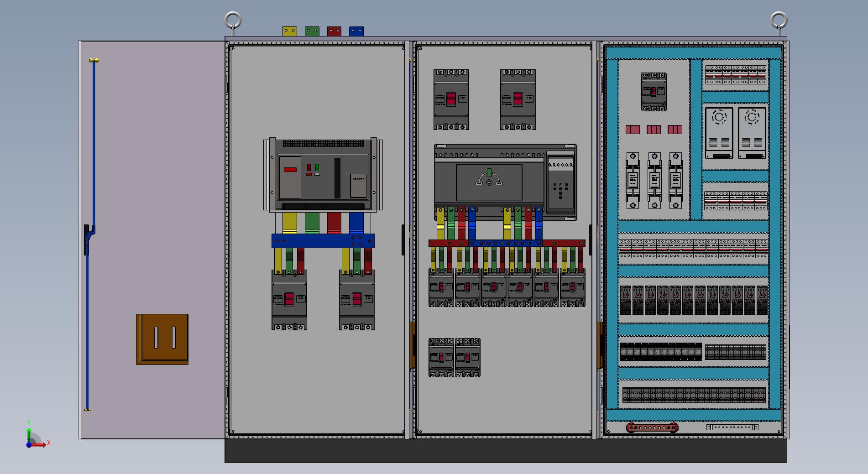
Task: Select the green vertical busbar below air breaker
Action: (312, 224)
